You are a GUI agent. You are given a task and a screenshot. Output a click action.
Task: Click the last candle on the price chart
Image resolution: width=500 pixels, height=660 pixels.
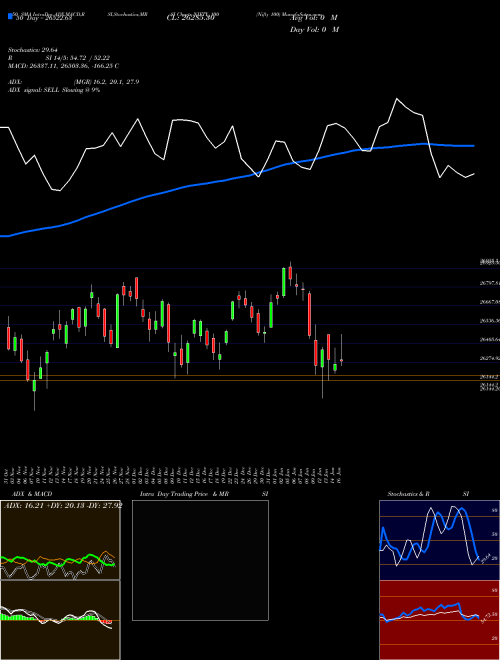click(341, 360)
